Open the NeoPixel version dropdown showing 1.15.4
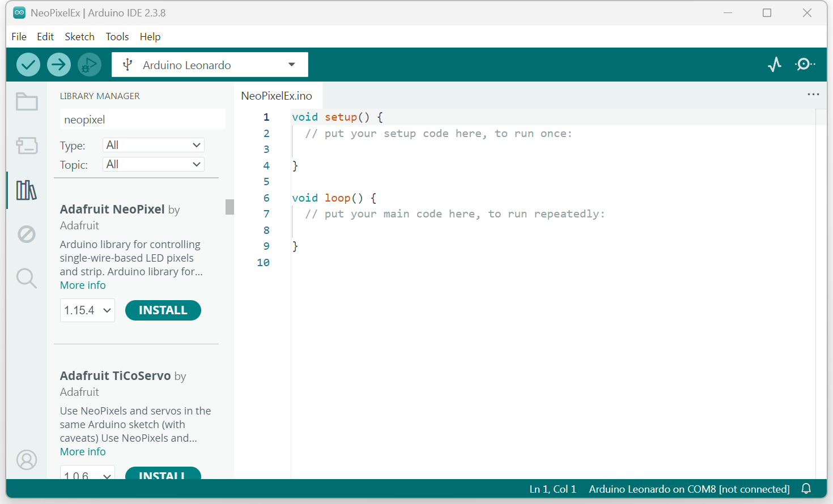The image size is (833, 504). (87, 310)
